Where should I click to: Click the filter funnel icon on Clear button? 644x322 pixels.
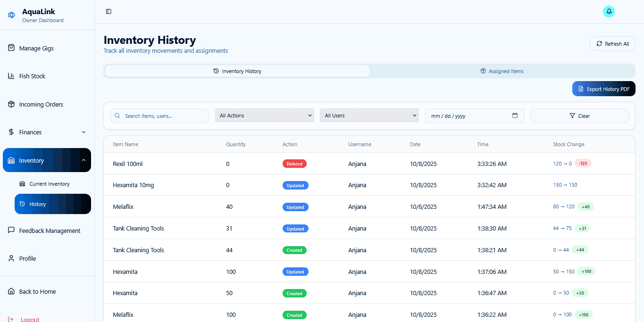[572, 116]
